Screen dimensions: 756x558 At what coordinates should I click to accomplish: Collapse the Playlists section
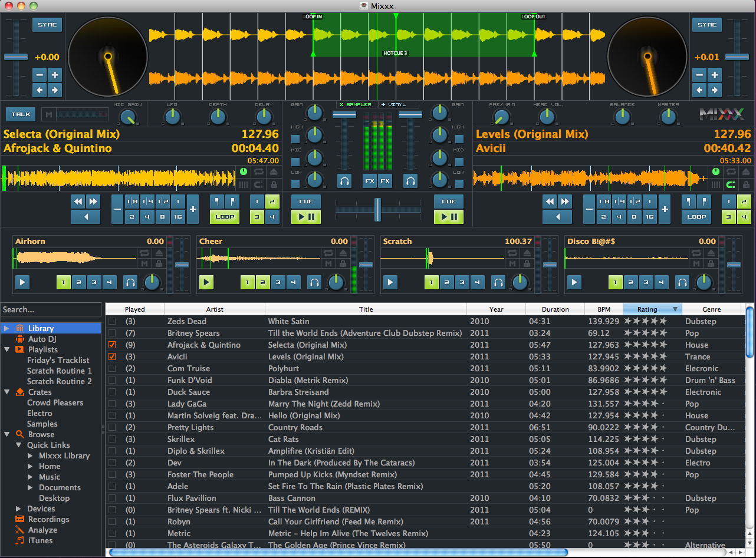tap(6, 349)
